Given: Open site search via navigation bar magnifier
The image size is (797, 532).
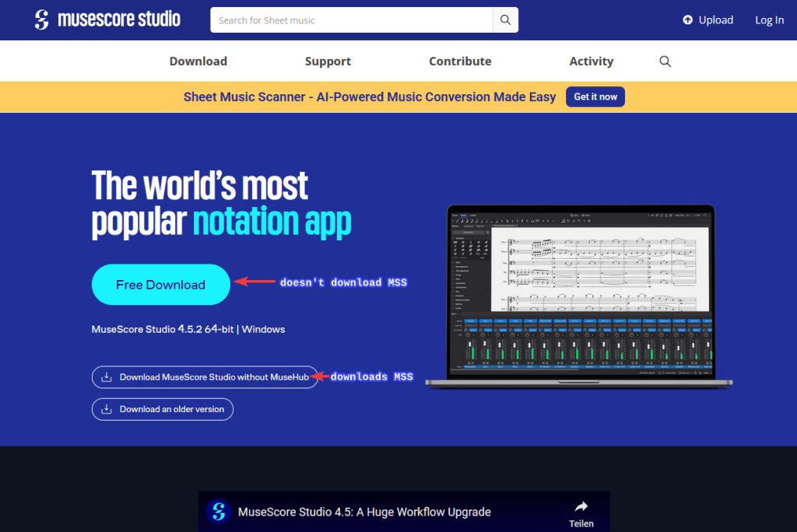Looking at the screenshot, I should [x=665, y=61].
